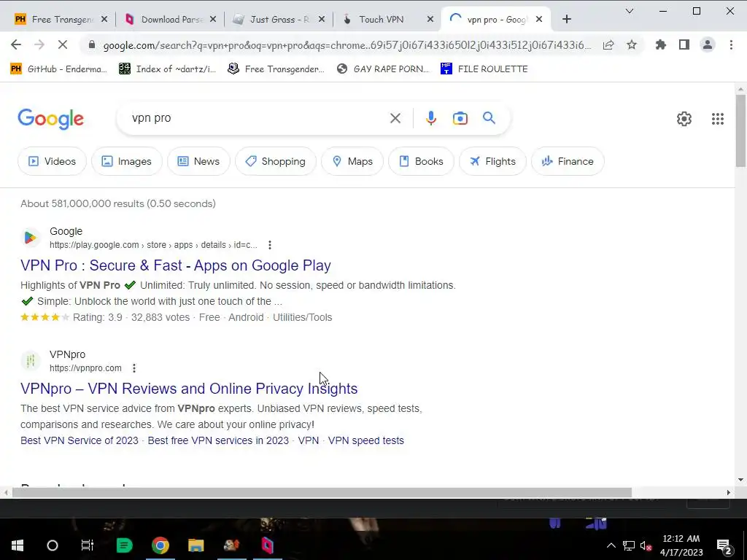Open Cortana circle on taskbar
The image size is (747, 560).
[53, 545]
